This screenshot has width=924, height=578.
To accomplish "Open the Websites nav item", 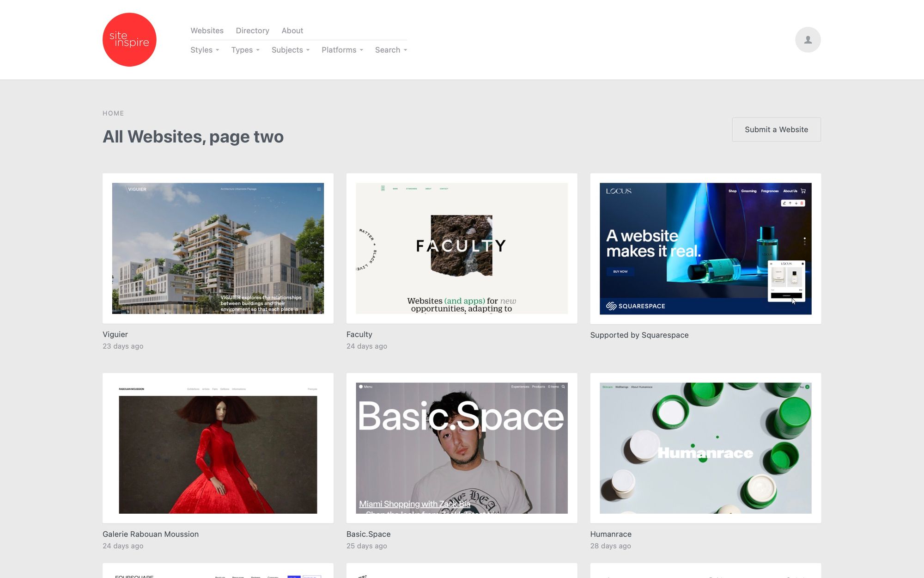I will click(207, 31).
